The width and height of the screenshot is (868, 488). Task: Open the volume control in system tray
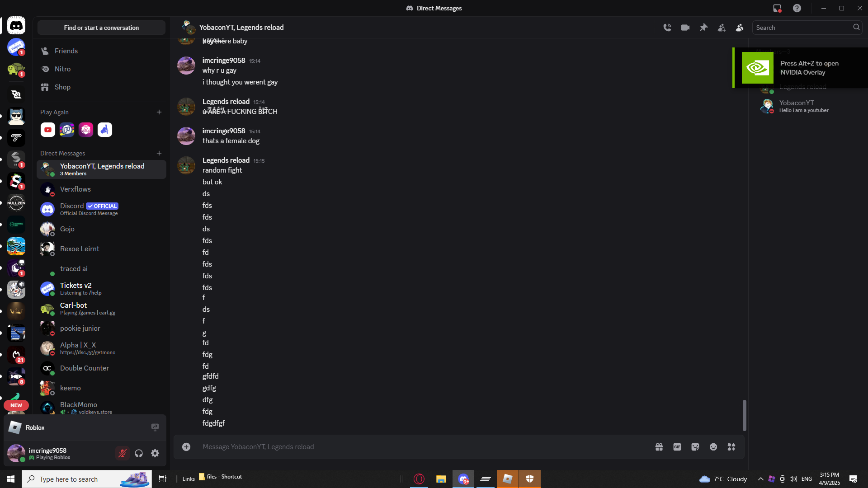click(793, 479)
